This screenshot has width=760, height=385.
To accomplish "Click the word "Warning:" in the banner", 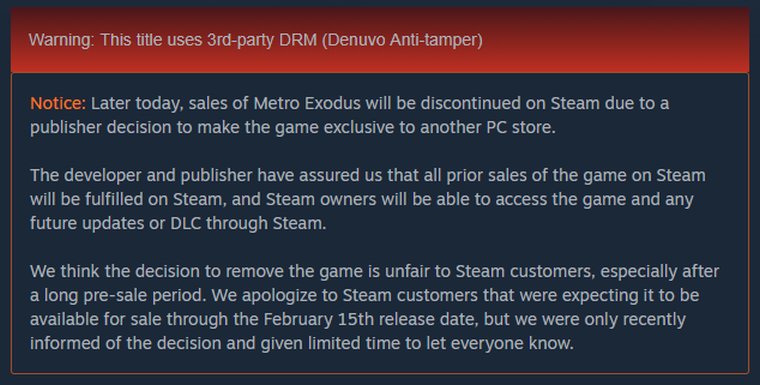I will (62, 40).
